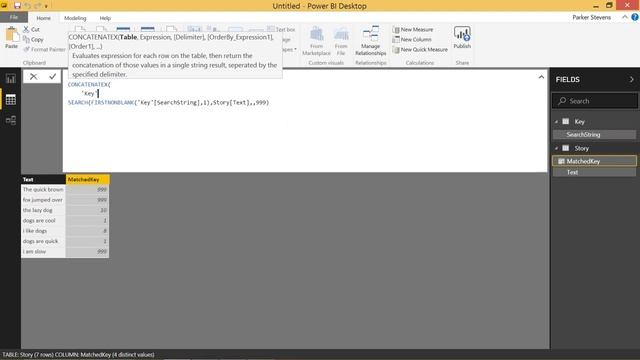Click MatchedKey value 10 for lazy dog row

87,210
